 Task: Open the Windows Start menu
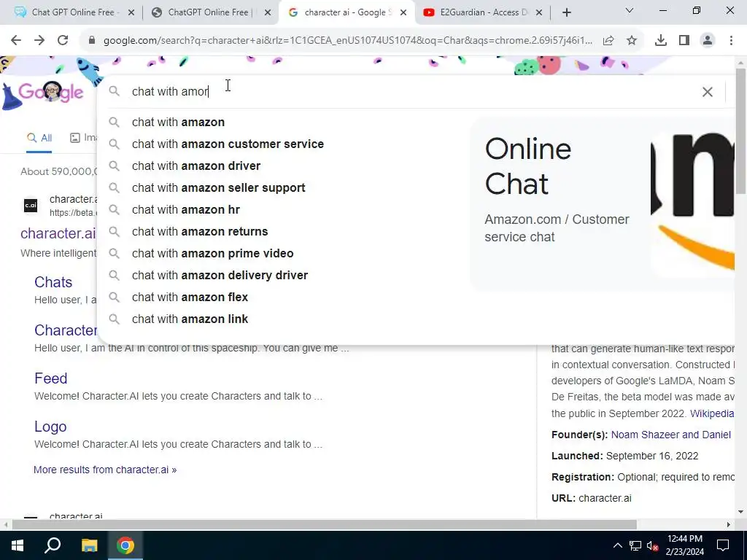point(18,545)
